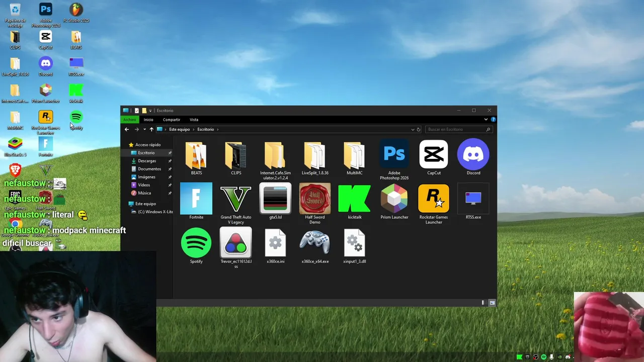Select the Trevor_ec11612d.lss file
This screenshot has height=362, width=644.
click(x=236, y=248)
